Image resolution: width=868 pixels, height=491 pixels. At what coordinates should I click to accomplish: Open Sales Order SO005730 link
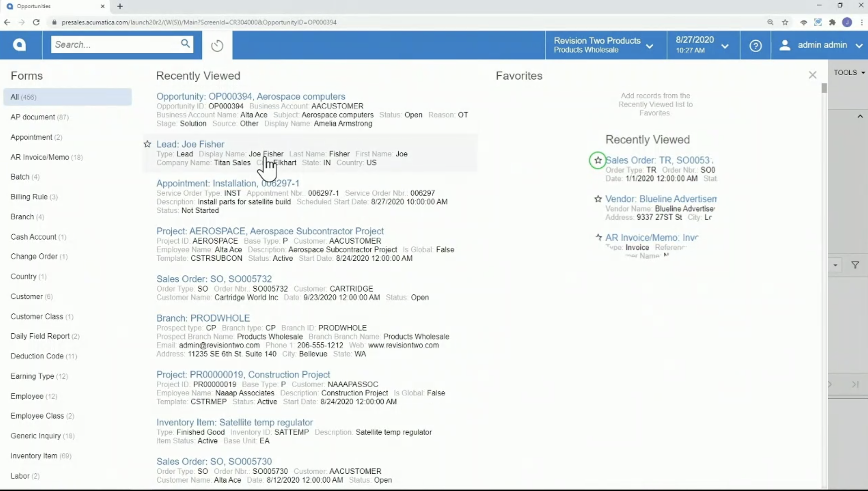[x=214, y=461]
